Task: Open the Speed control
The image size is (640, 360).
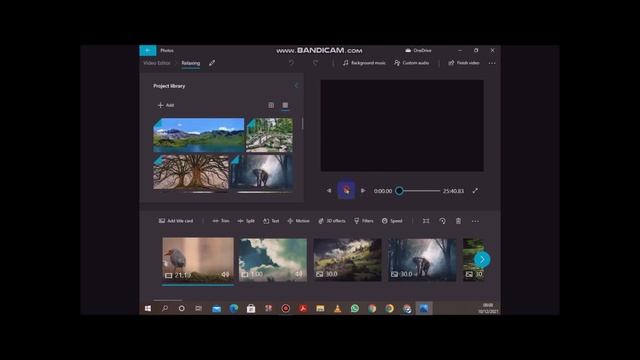Action: (392, 221)
